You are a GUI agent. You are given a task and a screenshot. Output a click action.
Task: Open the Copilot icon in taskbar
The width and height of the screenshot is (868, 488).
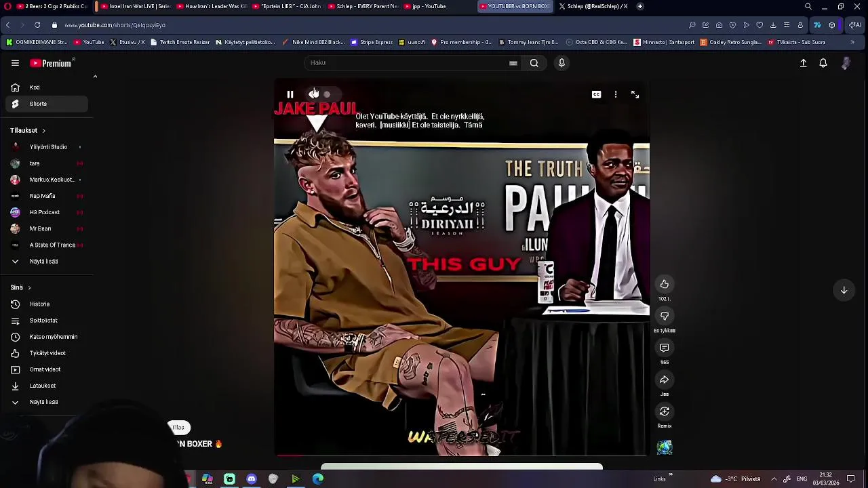(x=208, y=479)
